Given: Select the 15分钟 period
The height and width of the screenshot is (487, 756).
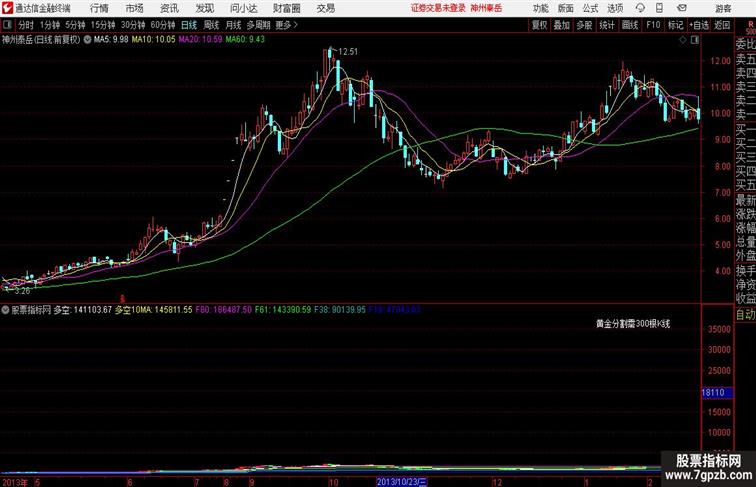Looking at the screenshot, I should click(103, 25).
